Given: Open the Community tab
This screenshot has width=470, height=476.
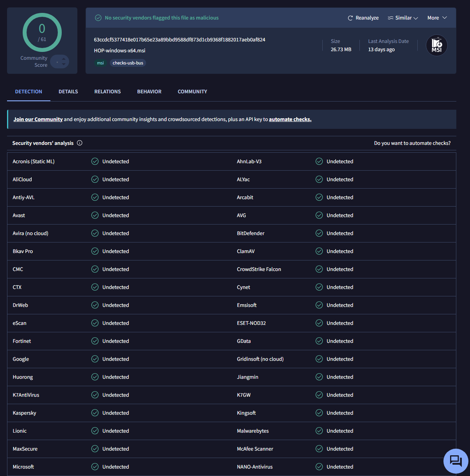Looking at the screenshot, I should tap(192, 91).
